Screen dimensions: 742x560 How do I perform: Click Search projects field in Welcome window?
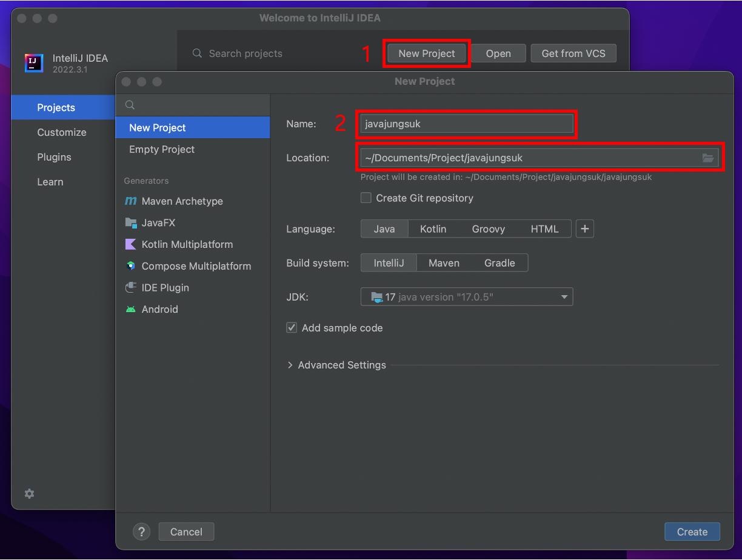click(246, 53)
